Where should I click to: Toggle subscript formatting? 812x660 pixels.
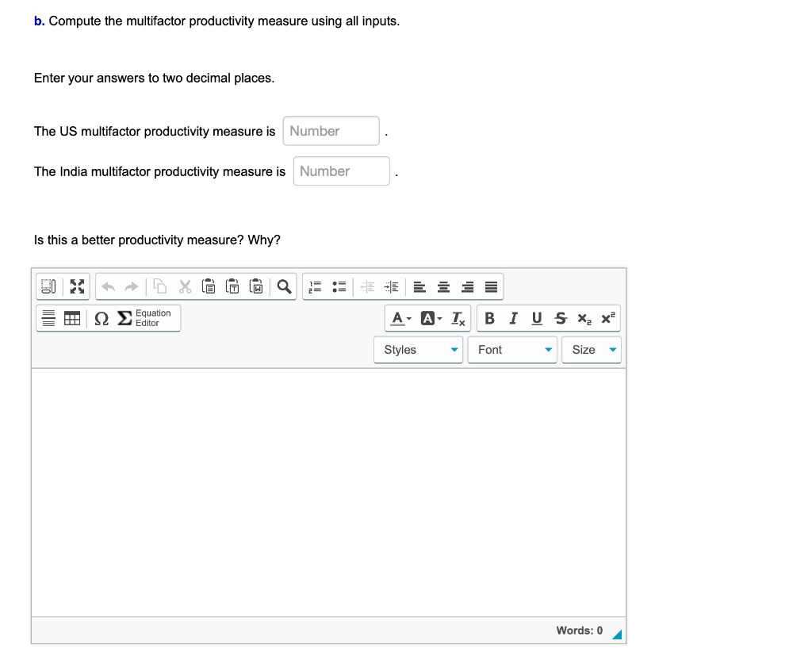(x=584, y=318)
